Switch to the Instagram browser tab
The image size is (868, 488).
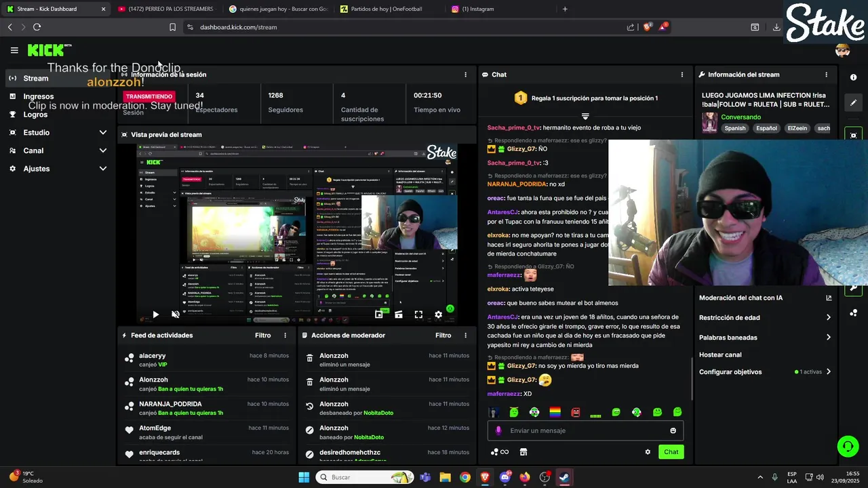click(478, 9)
